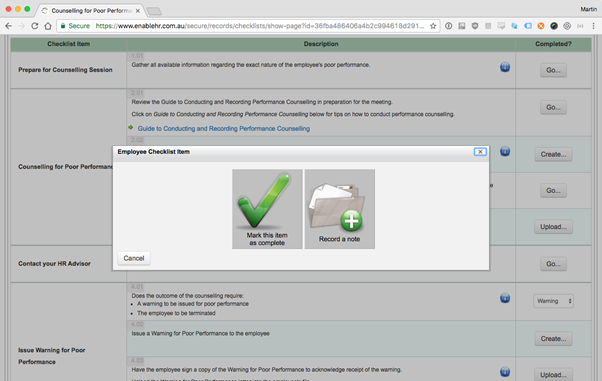
Task: Click the info icon for item 4.01
Action: [x=505, y=298]
